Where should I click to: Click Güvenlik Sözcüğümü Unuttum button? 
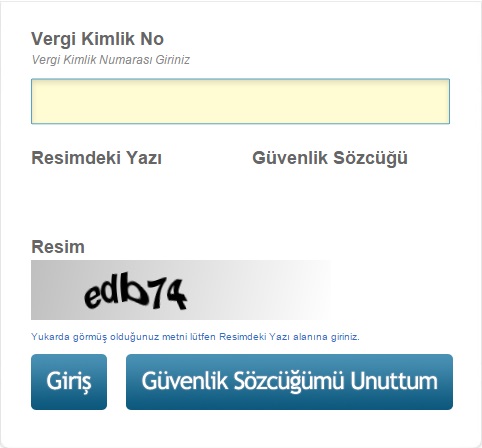[x=289, y=382]
